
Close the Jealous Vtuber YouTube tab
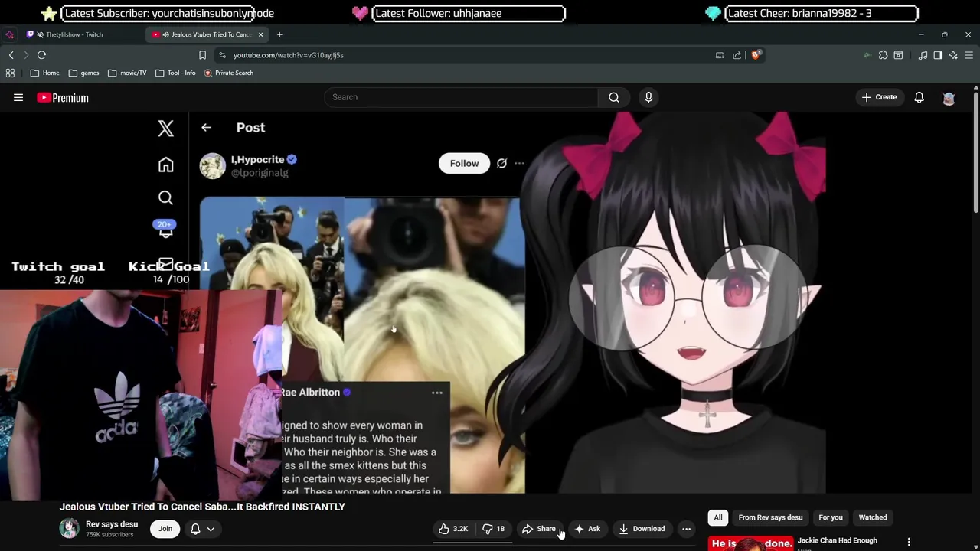tap(260, 34)
